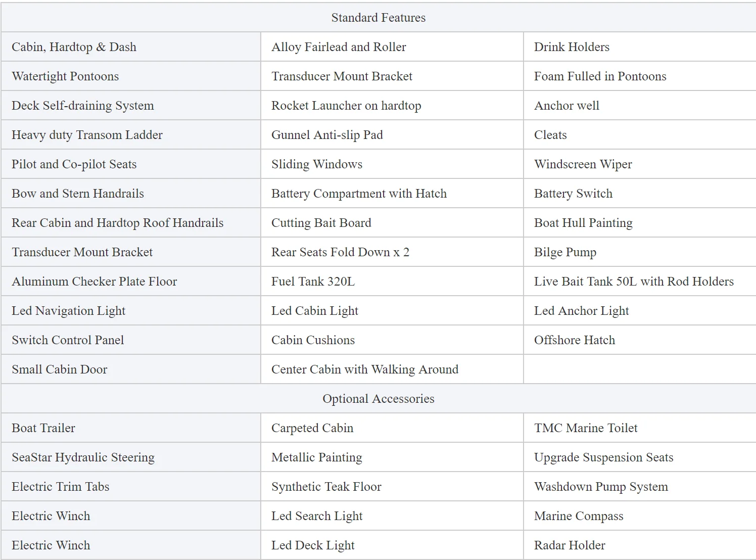Click the Offshore Hatch cell
The image size is (756, 560).
pyautogui.click(x=575, y=340)
